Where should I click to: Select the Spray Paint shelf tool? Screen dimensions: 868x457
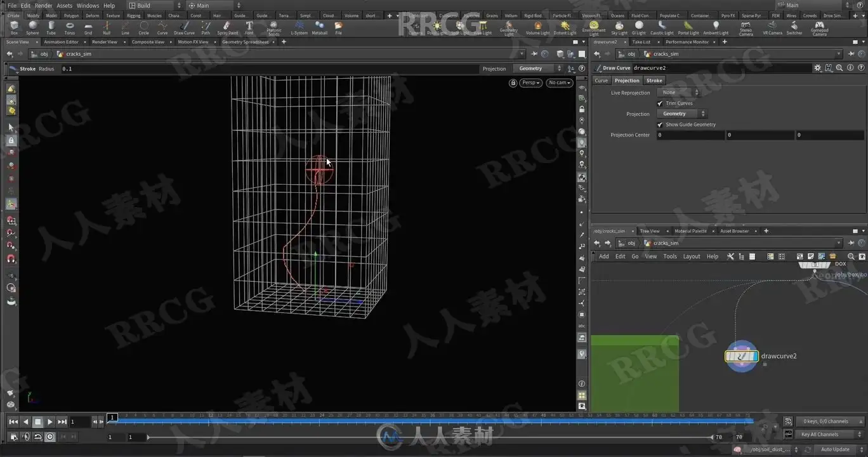coord(227,27)
